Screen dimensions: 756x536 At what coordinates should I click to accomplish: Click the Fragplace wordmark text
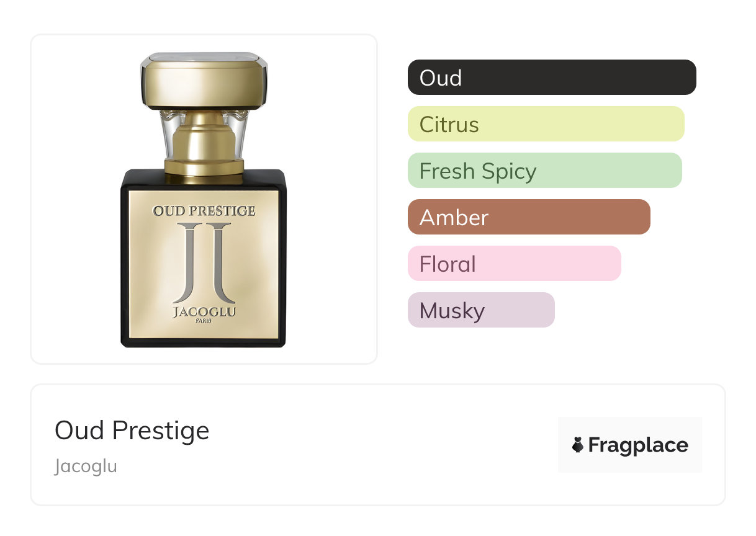point(638,445)
